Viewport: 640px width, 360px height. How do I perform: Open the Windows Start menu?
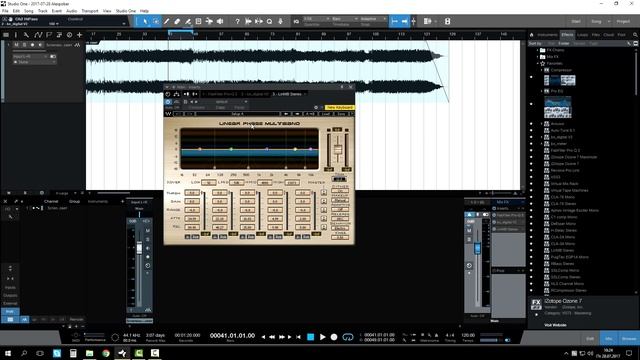(x=8, y=353)
